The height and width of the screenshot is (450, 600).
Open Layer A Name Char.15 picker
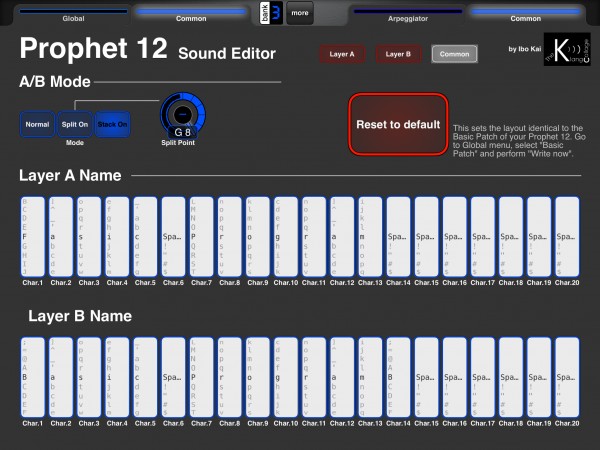click(426, 237)
